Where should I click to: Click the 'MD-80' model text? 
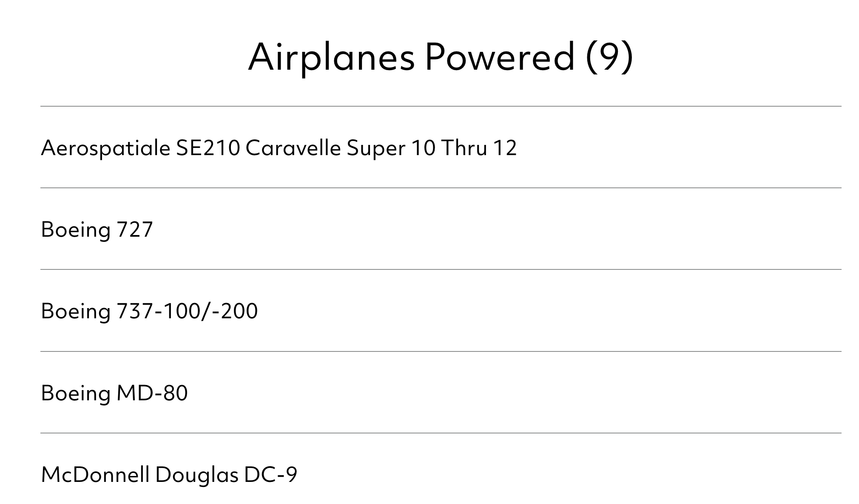pos(152,393)
